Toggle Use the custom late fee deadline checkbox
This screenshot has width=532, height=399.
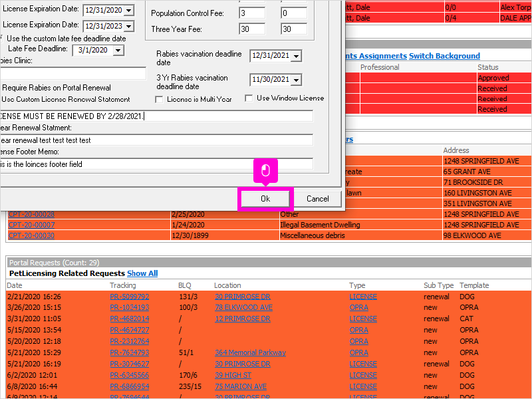pyautogui.click(x=1, y=39)
